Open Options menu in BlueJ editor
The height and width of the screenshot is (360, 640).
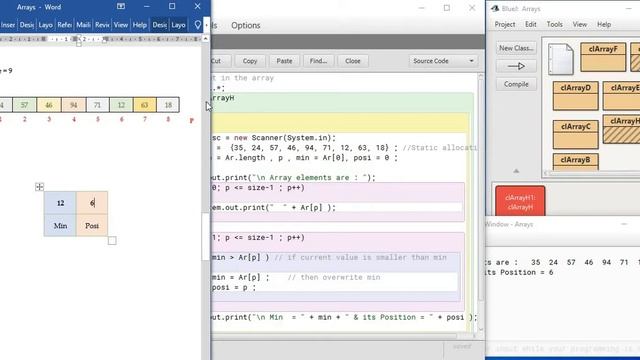246,25
